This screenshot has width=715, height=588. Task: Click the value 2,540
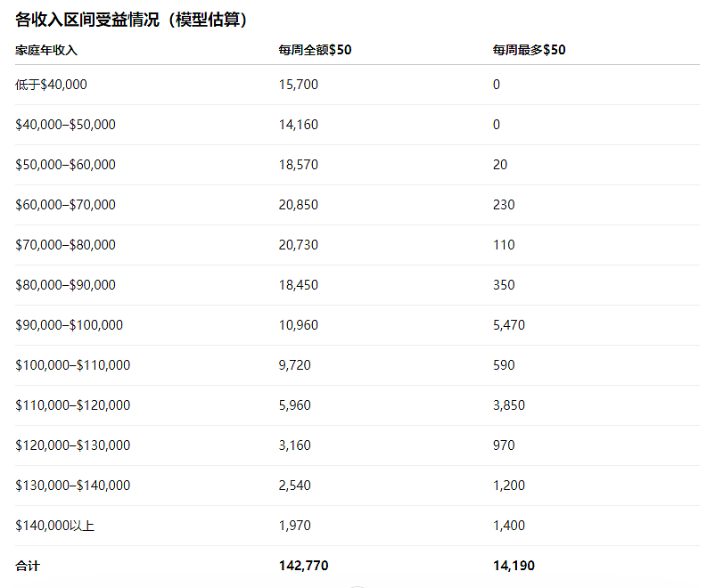pos(294,486)
